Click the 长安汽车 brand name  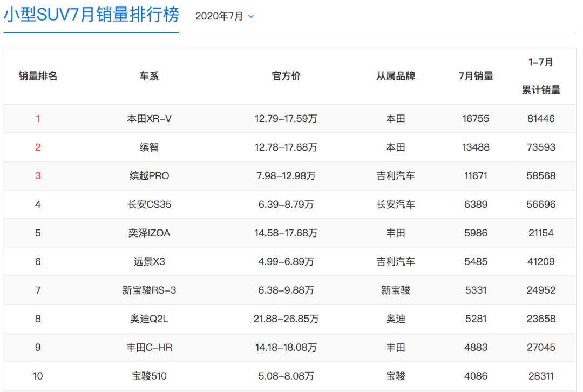[396, 204]
